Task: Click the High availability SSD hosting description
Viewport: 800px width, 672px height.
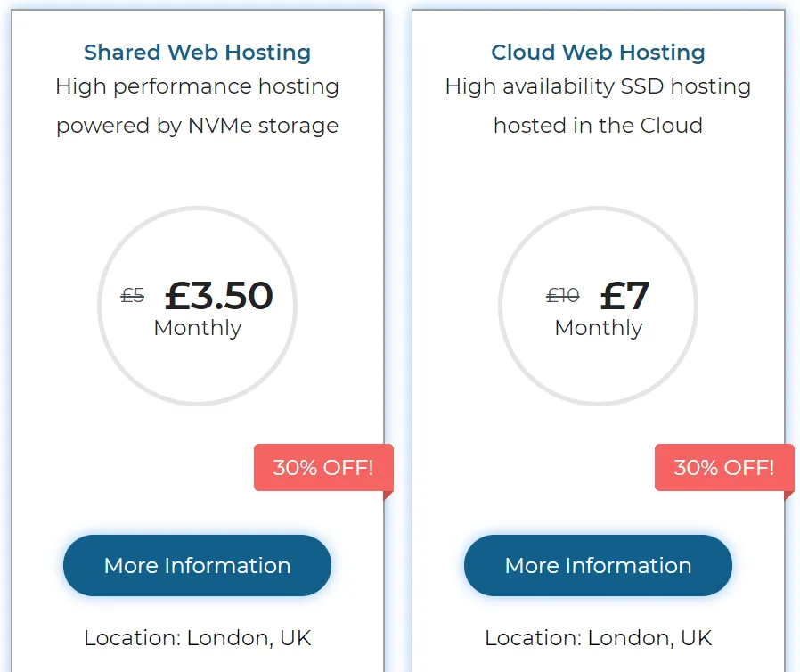Action: point(598,87)
